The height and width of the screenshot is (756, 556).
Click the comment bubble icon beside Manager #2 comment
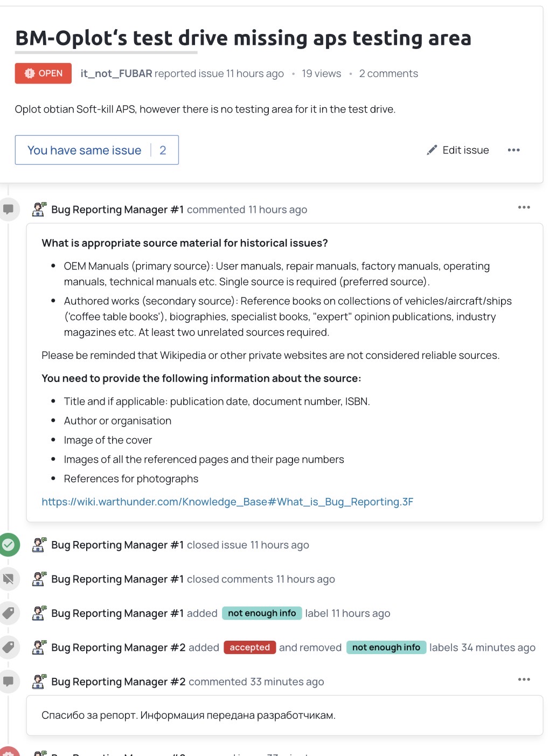click(x=9, y=681)
